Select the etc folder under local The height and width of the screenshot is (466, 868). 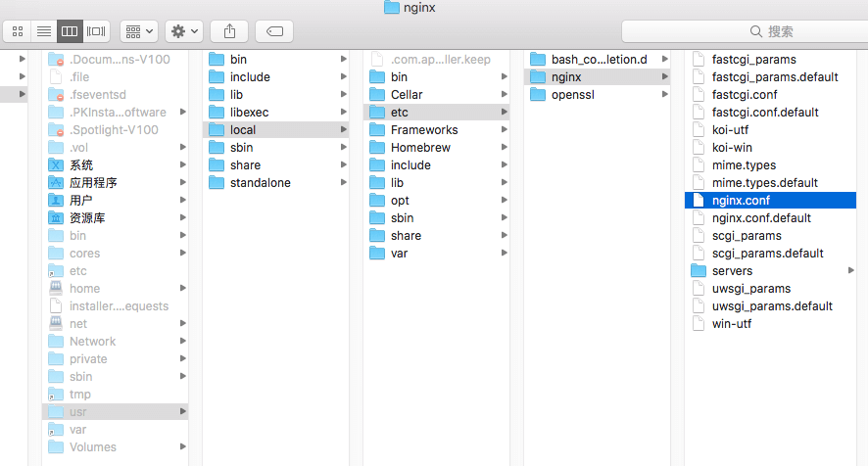click(436, 113)
